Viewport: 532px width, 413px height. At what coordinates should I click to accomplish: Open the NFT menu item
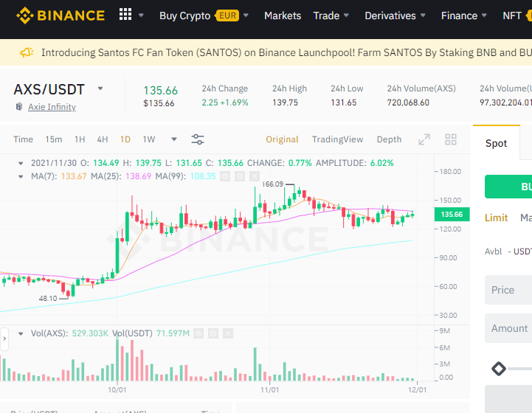coord(511,15)
